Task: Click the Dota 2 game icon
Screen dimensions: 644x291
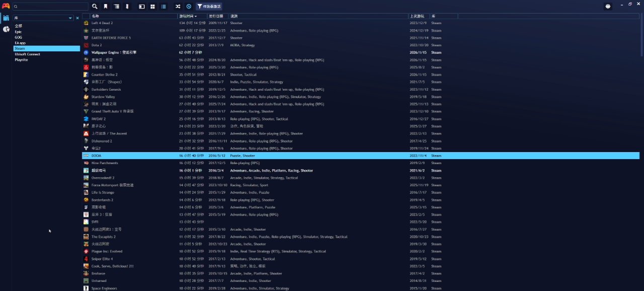Action: coord(87,45)
